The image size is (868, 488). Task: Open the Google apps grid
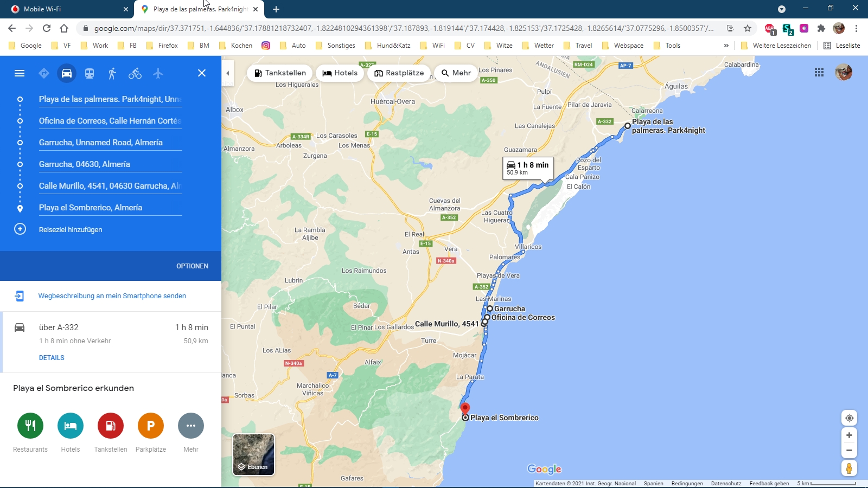click(x=819, y=72)
